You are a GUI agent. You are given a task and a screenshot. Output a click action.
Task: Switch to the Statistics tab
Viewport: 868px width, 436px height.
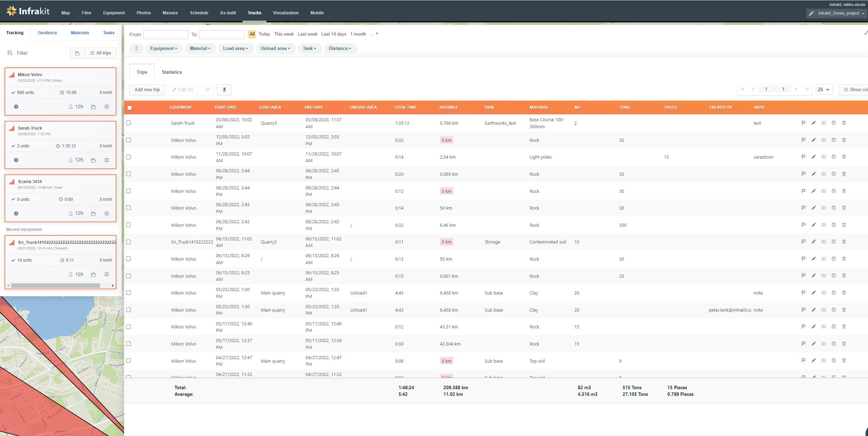[172, 72]
